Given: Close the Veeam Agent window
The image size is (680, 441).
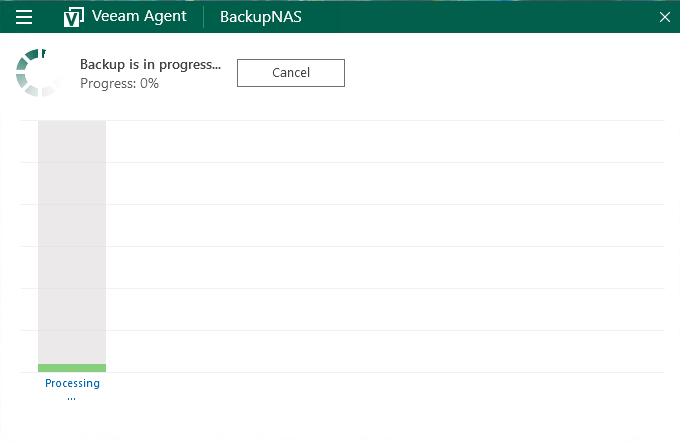Looking at the screenshot, I should click(x=664, y=17).
